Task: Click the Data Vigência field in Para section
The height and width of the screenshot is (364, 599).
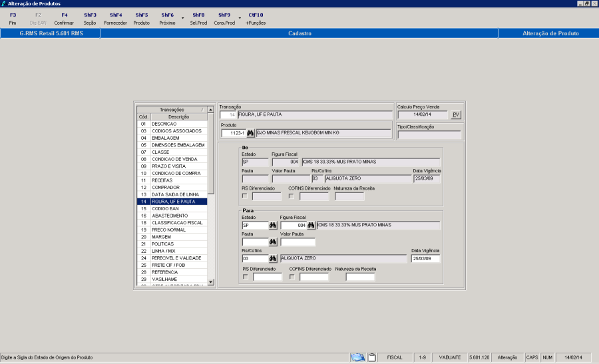Action: click(x=425, y=259)
